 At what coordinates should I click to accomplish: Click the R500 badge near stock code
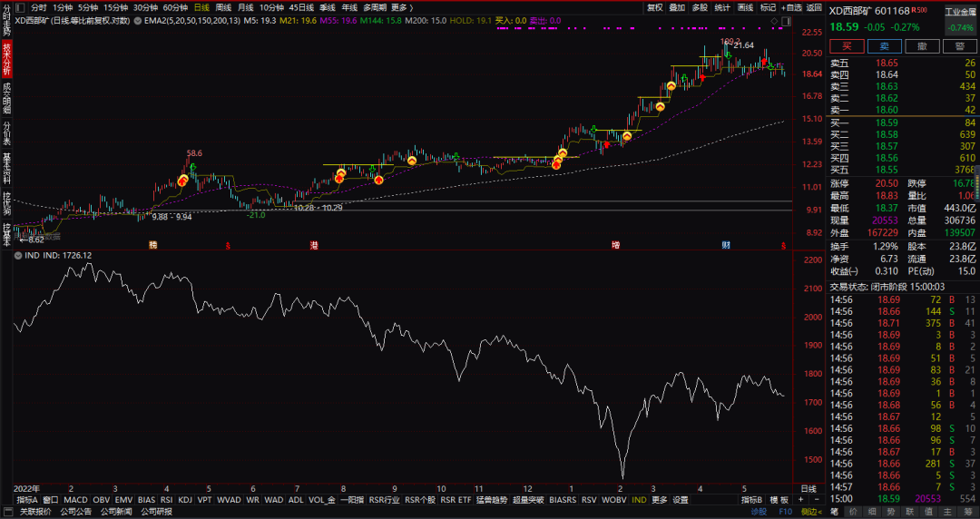click(x=919, y=10)
